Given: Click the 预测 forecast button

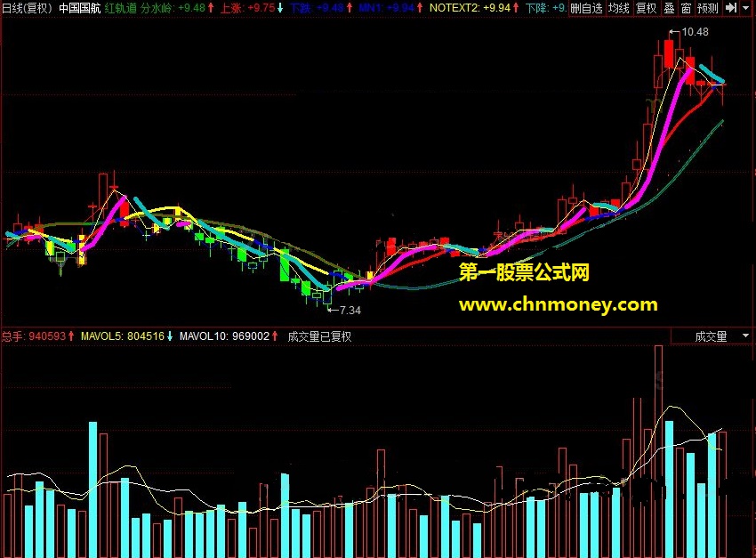Looking at the screenshot, I should [x=708, y=8].
